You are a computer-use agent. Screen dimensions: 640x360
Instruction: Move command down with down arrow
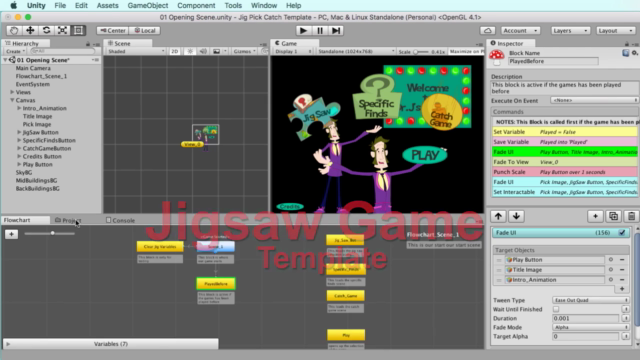[x=516, y=216]
